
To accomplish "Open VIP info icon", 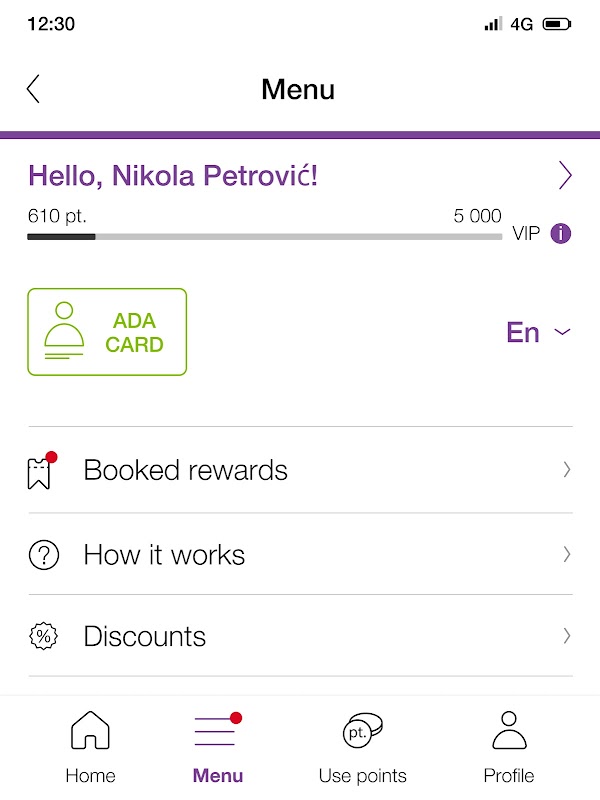I will pos(560,234).
